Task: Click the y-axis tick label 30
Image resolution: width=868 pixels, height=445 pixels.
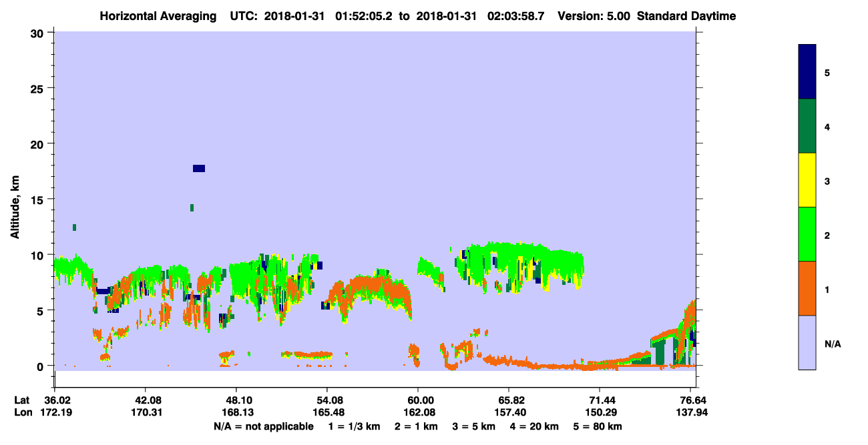Action: tap(38, 33)
